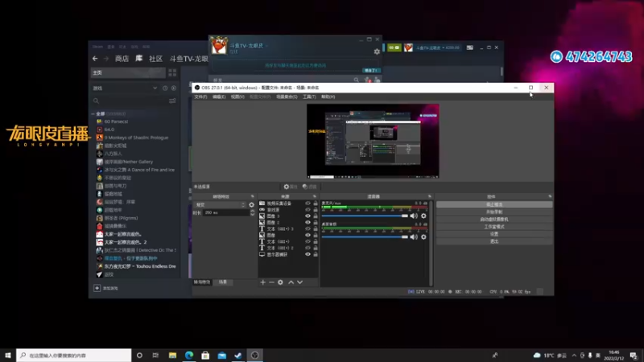The height and width of the screenshot is (362, 644).
Task: Go back in the Steam window
Action: (x=95, y=59)
